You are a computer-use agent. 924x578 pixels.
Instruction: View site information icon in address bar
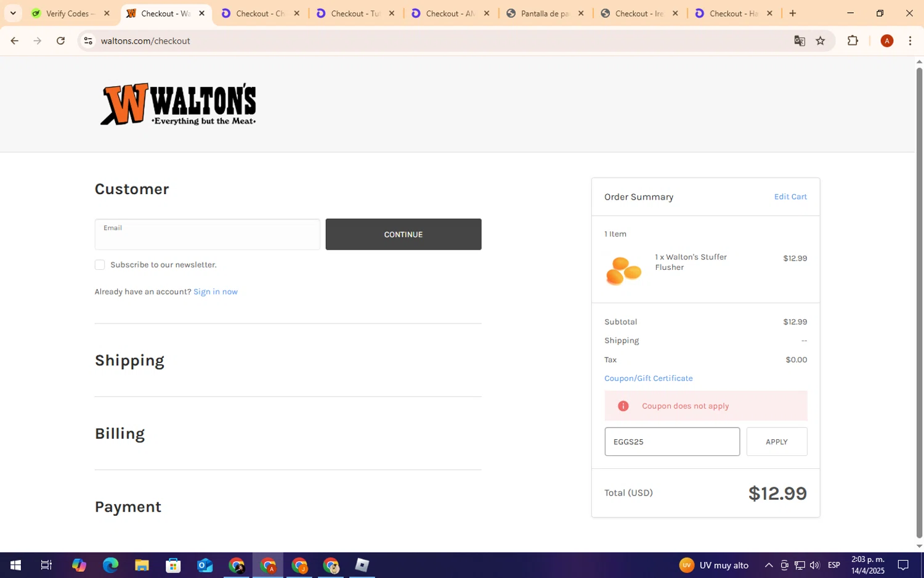point(88,41)
